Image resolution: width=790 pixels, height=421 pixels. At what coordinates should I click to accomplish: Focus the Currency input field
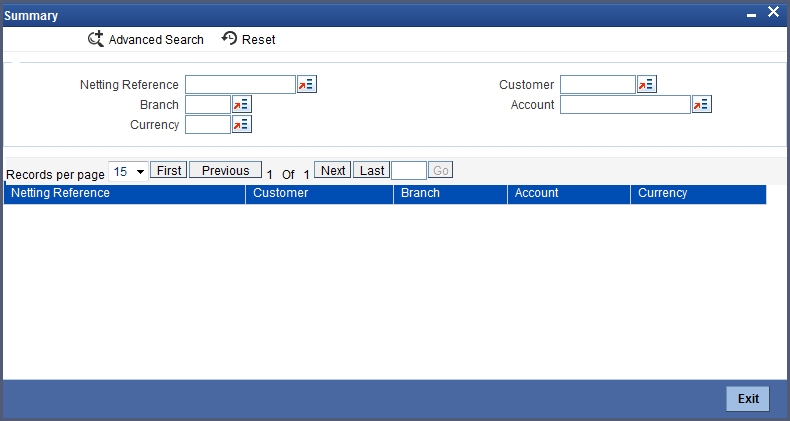coord(208,124)
